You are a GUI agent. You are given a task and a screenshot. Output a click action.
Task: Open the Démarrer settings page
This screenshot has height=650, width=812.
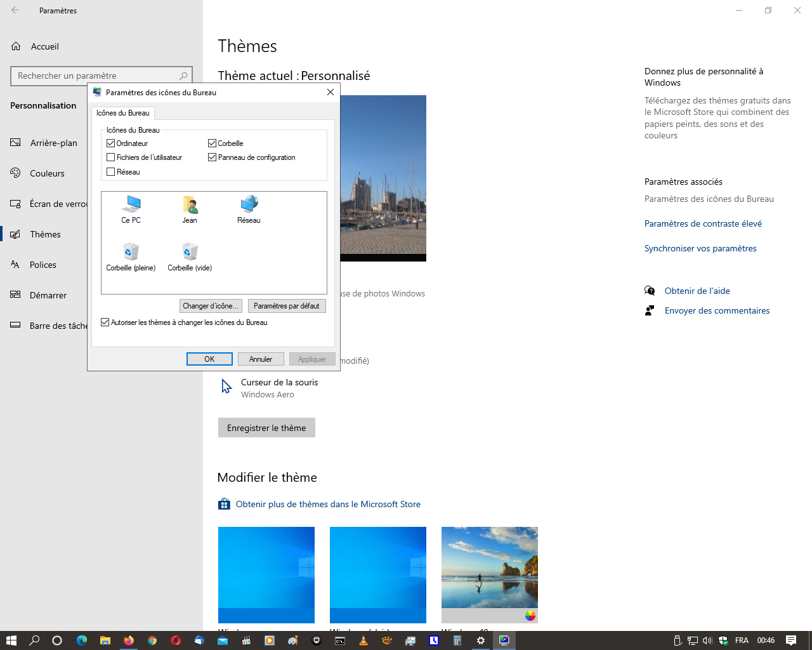tap(44, 295)
